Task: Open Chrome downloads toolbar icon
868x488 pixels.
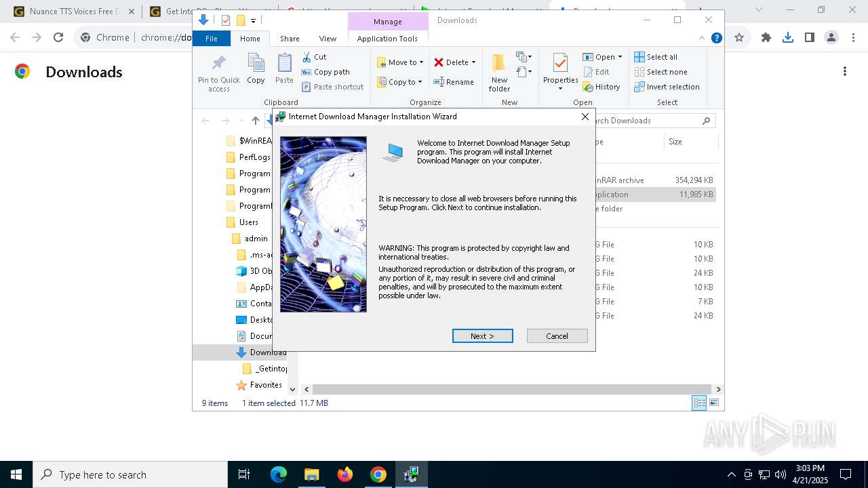Action: coord(788,37)
